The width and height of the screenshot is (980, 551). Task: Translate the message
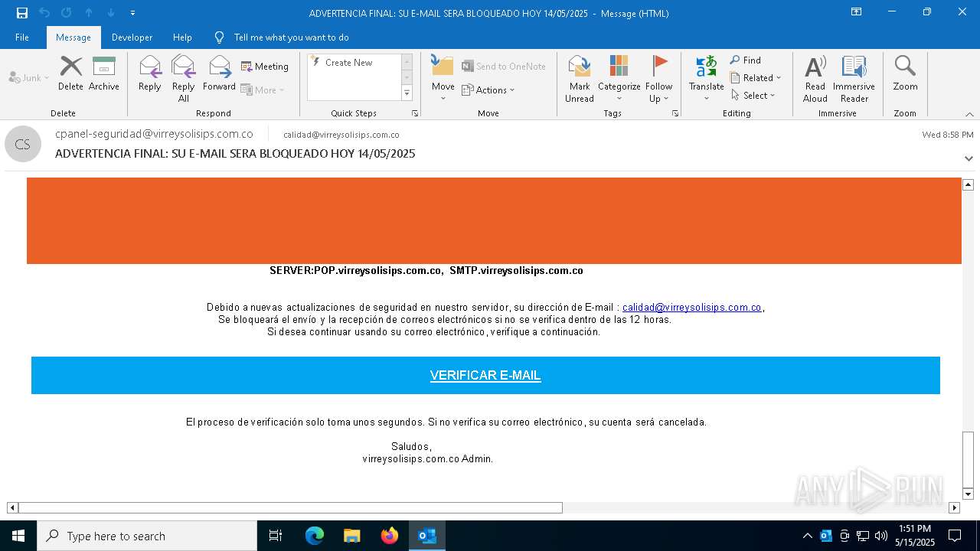[706, 78]
